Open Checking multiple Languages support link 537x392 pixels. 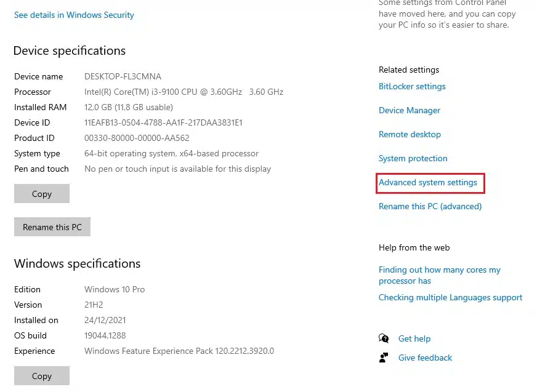coord(450,298)
